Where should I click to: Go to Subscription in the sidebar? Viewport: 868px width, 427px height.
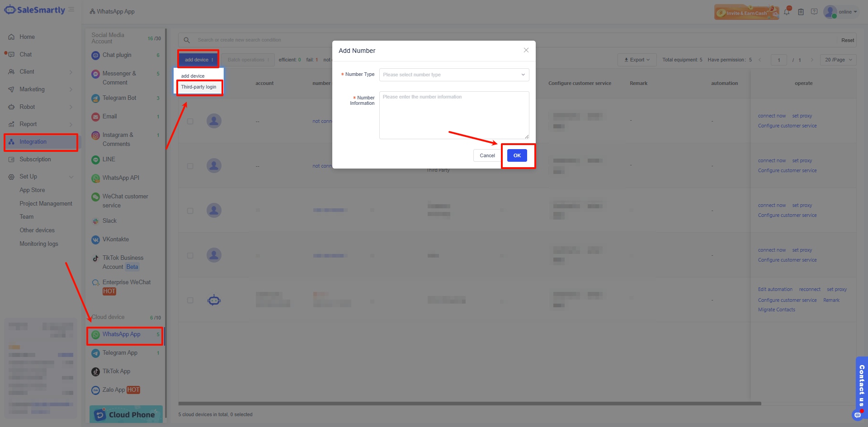35,160
